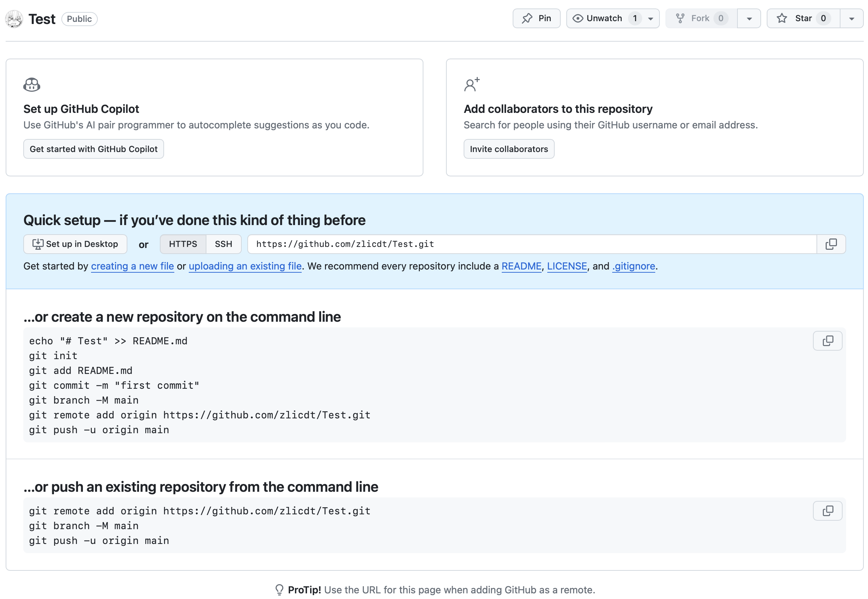Fork the repository
This screenshot has width=868, height=599.
[701, 18]
